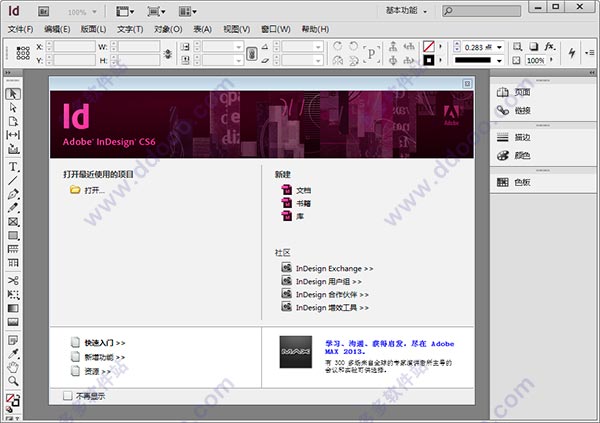Open the 帮助(H) menu

[315, 29]
